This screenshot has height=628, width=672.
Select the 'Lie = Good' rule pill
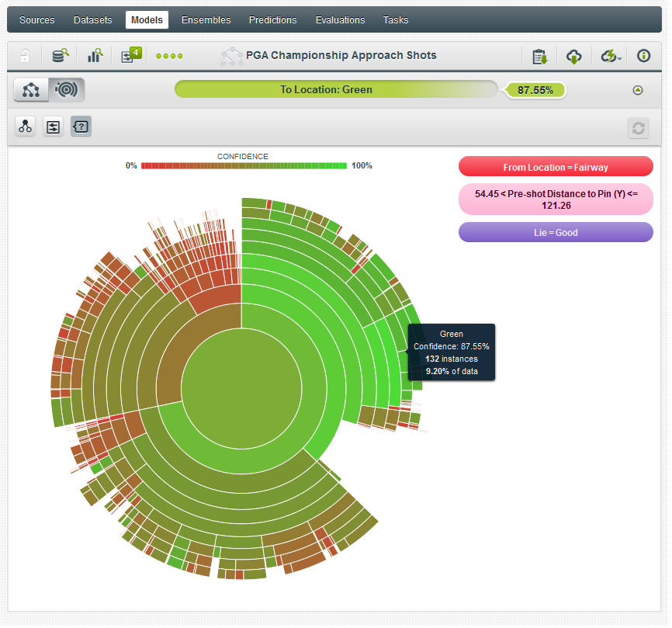pos(556,232)
